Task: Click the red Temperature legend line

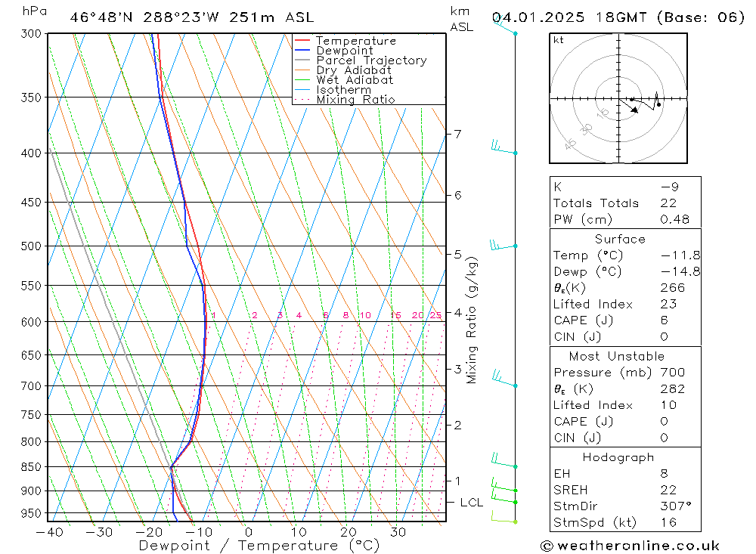Action: [x=302, y=41]
